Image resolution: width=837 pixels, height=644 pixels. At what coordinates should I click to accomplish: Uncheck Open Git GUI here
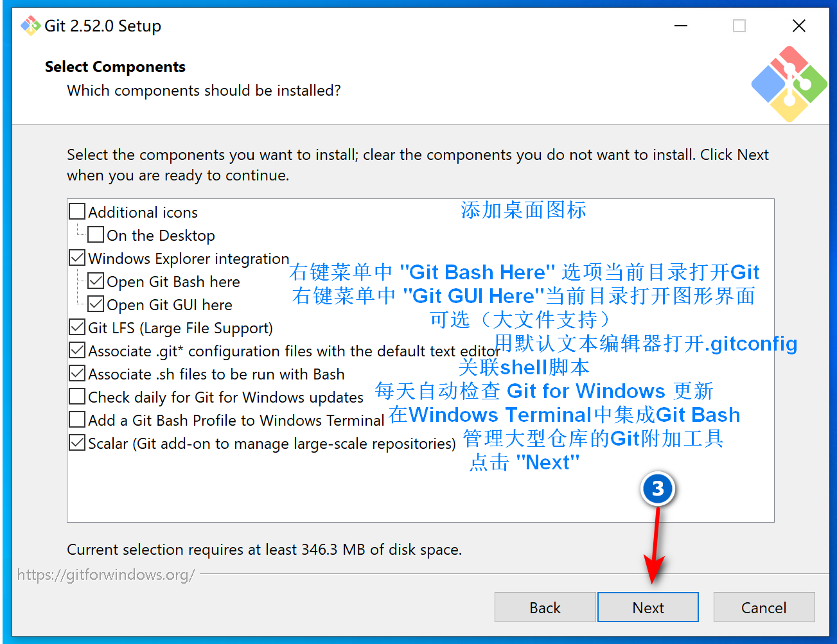(96, 304)
